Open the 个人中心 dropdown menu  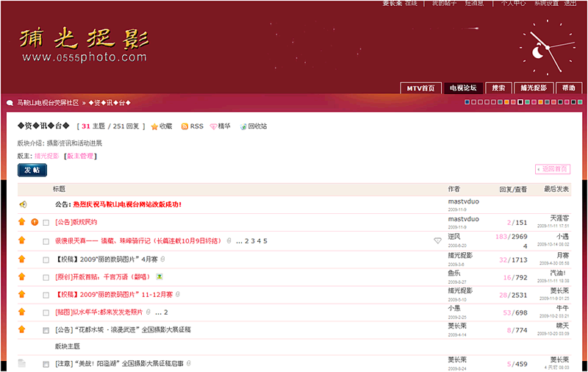click(x=513, y=4)
